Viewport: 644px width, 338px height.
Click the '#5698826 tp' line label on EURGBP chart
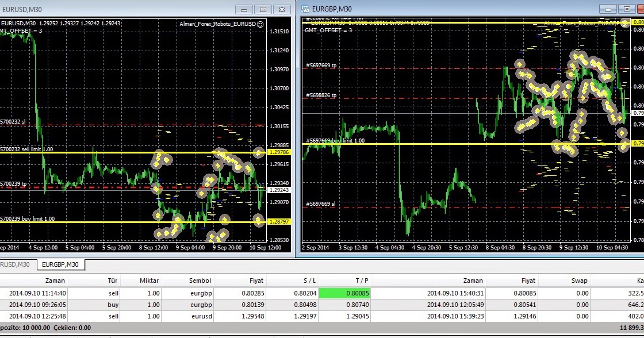(321, 95)
